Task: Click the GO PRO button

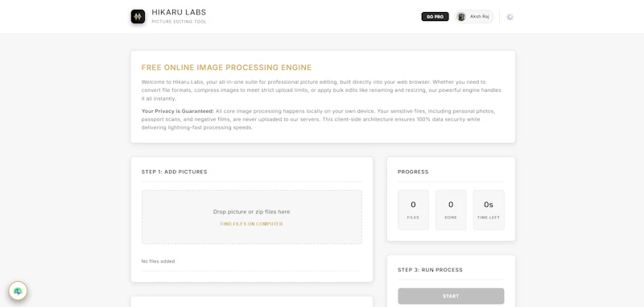Action: click(x=435, y=17)
